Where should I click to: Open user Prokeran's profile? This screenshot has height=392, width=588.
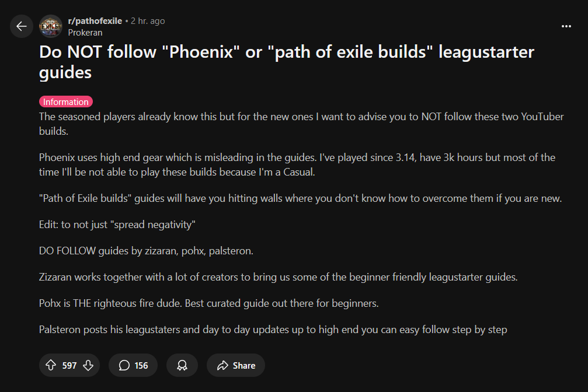(85, 33)
